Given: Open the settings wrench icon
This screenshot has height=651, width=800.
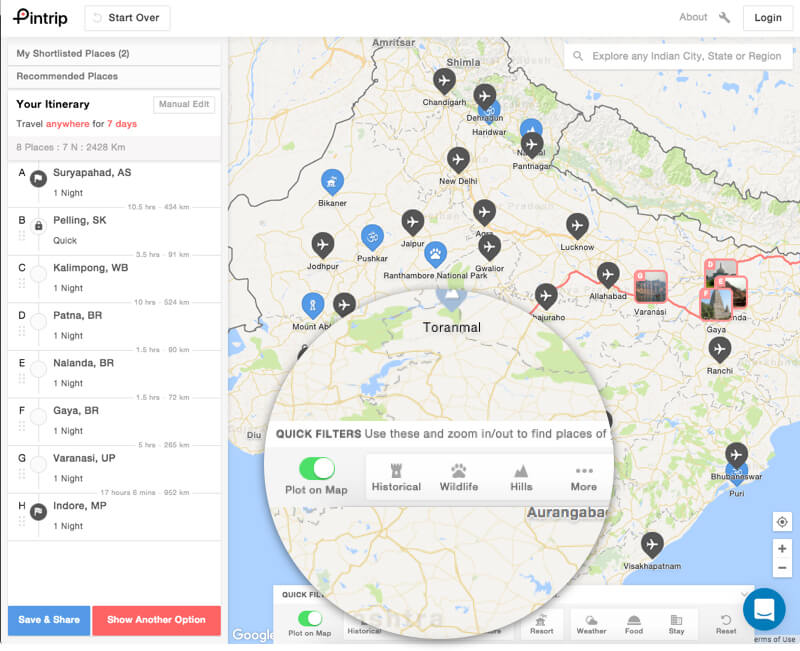Looking at the screenshot, I should (726, 17).
